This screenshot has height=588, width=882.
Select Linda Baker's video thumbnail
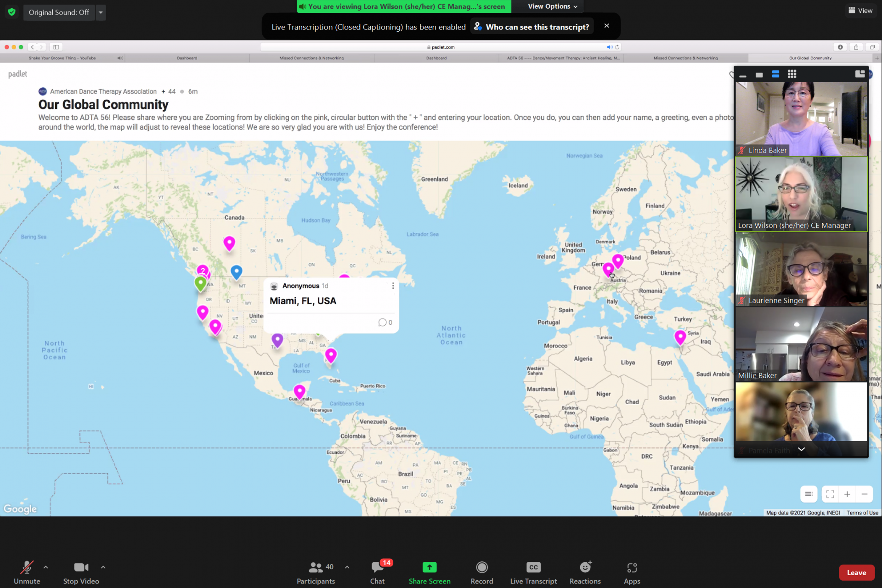pos(801,119)
